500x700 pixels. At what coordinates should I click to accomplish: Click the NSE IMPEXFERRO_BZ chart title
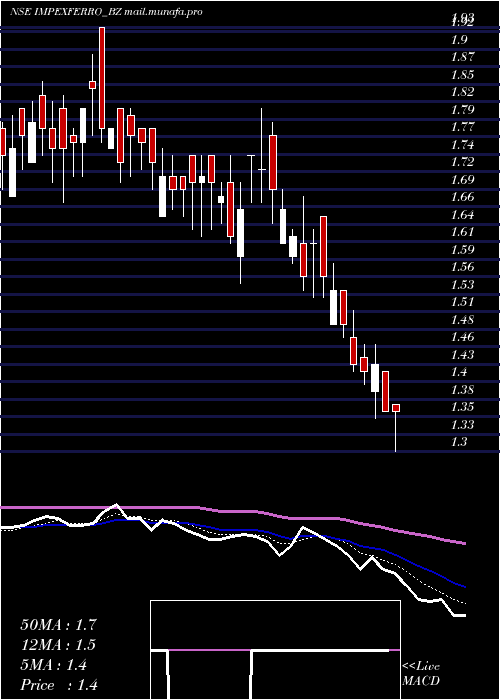coord(106,12)
